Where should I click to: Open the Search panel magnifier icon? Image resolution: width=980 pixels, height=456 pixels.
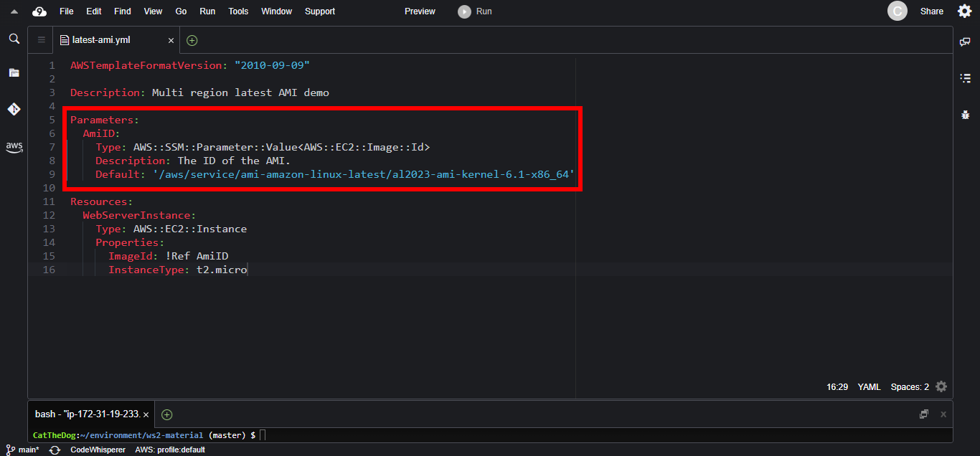[14, 39]
